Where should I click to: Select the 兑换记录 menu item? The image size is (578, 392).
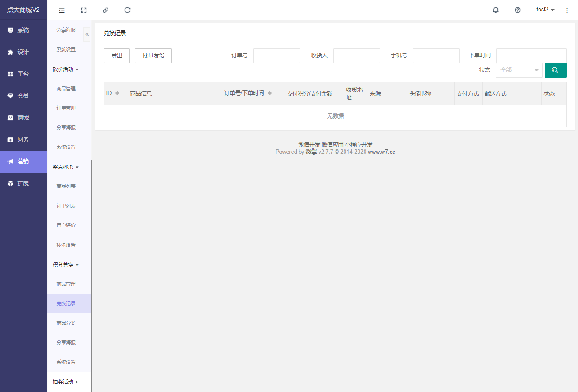(x=69, y=303)
